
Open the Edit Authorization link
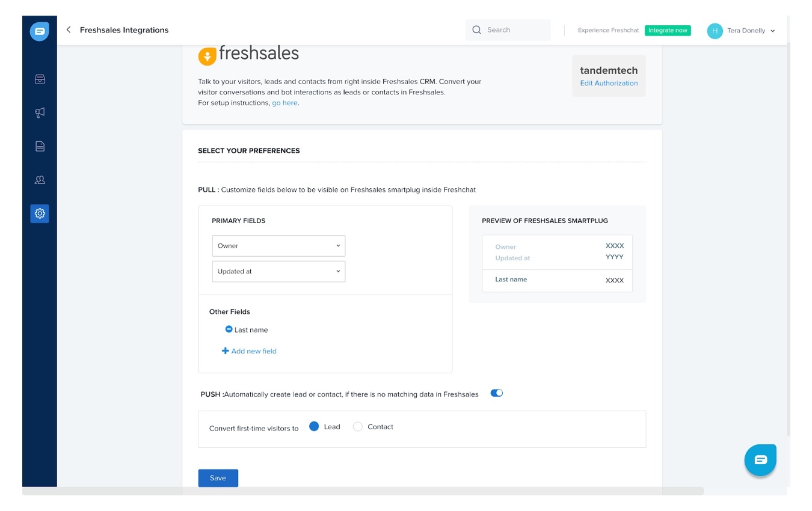(609, 84)
